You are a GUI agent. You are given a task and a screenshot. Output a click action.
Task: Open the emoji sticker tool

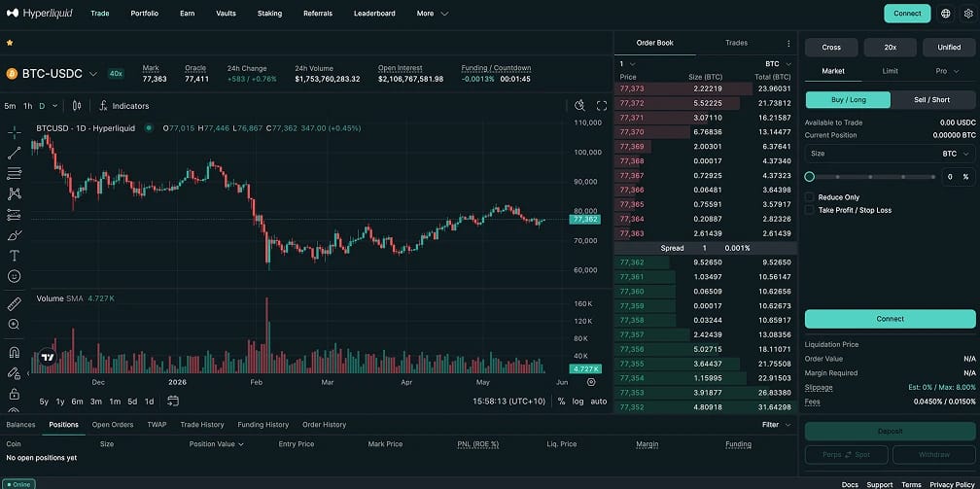(x=15, y=276)
